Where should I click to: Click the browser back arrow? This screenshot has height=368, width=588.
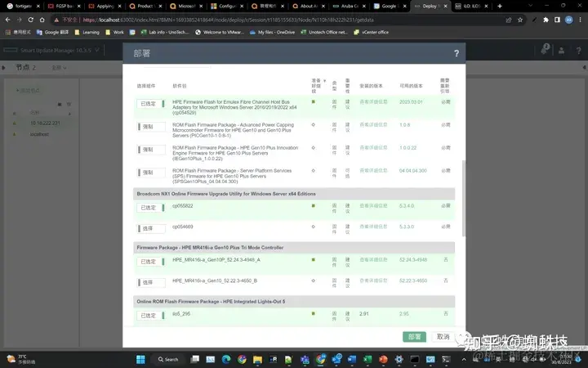pyautogui.click(x=8, y=20)
